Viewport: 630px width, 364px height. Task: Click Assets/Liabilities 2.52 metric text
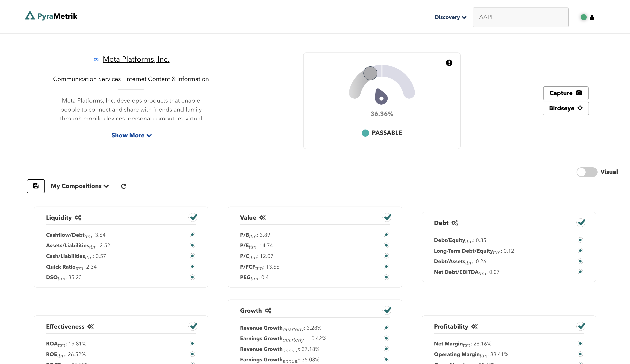coord(78,246)
